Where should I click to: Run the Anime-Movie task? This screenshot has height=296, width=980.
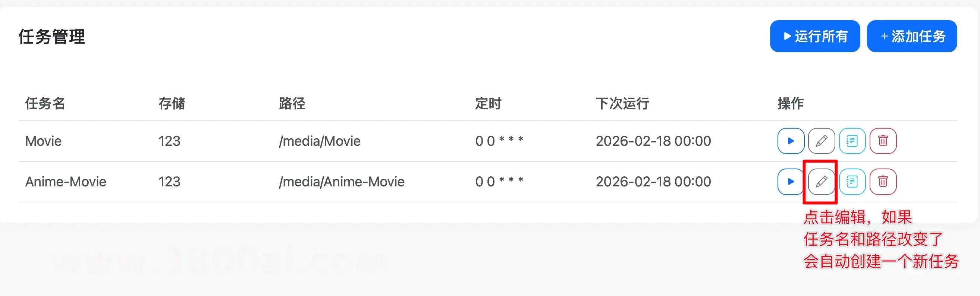pyautogui.click(x=791, y=182)
